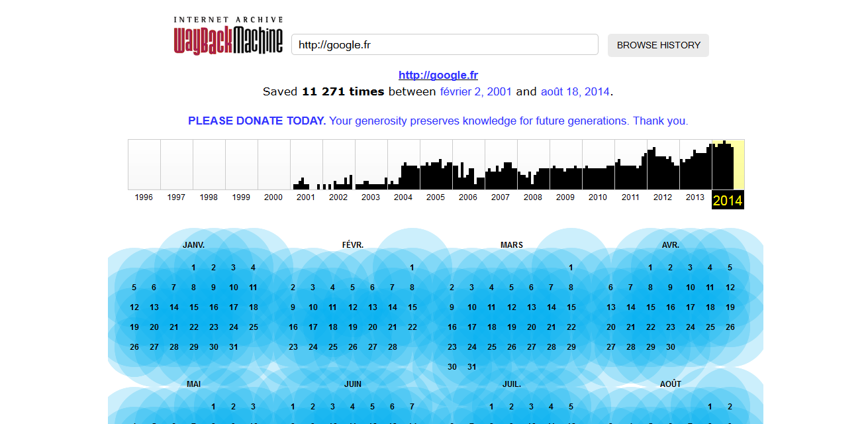Select day 4 in the JUIN calendar

[x=352, y=407]
